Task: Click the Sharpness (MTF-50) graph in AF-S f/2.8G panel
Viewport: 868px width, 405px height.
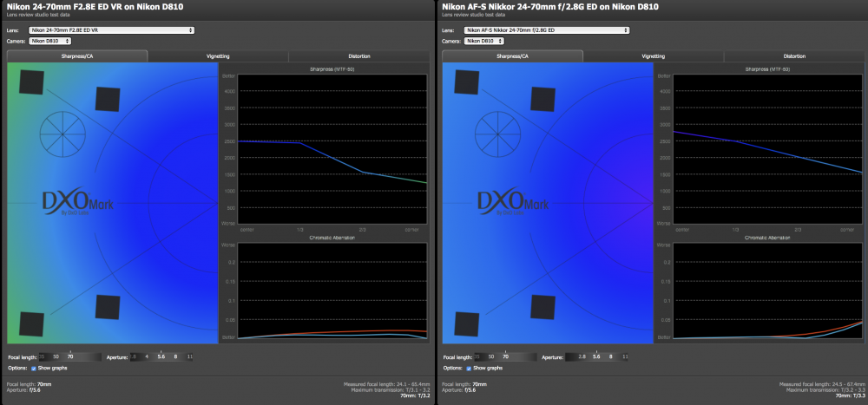Action: 767,149
